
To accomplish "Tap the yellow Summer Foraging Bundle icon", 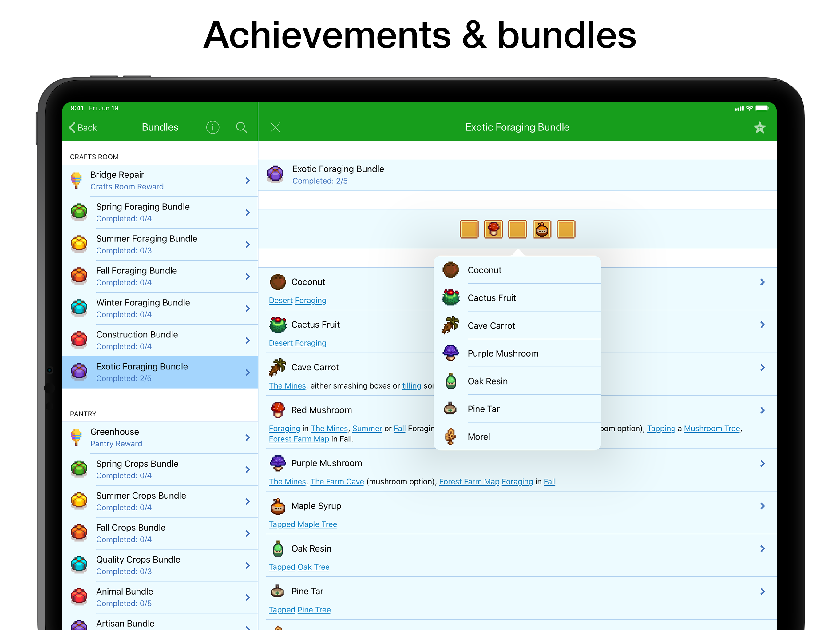I will click(79, 244).
